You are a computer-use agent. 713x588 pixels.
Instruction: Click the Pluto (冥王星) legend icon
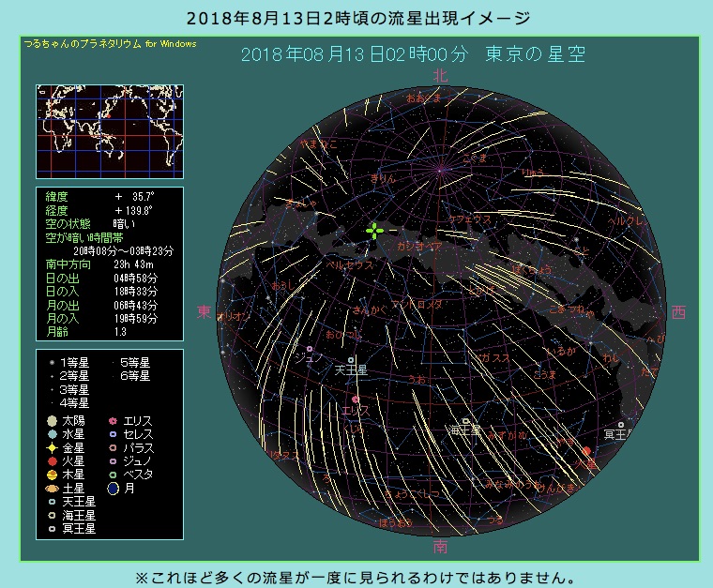(53, 529)
